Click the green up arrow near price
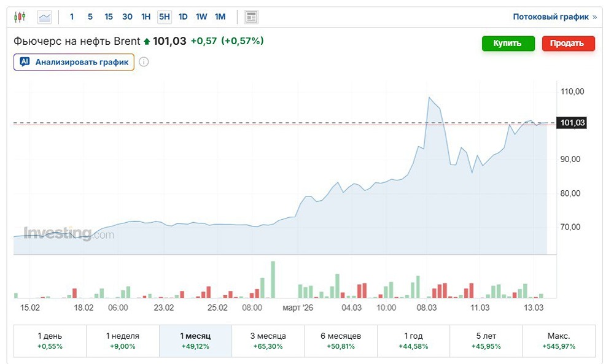The width and height of the screenshot is (614, 364). (146, 42)
